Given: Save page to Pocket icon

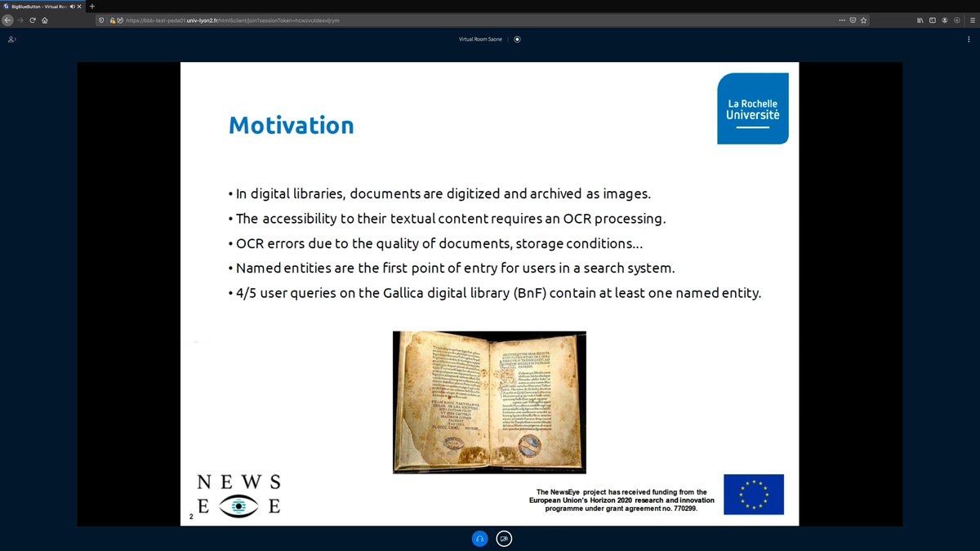Looking at the screenshot, I should [853, 20].
